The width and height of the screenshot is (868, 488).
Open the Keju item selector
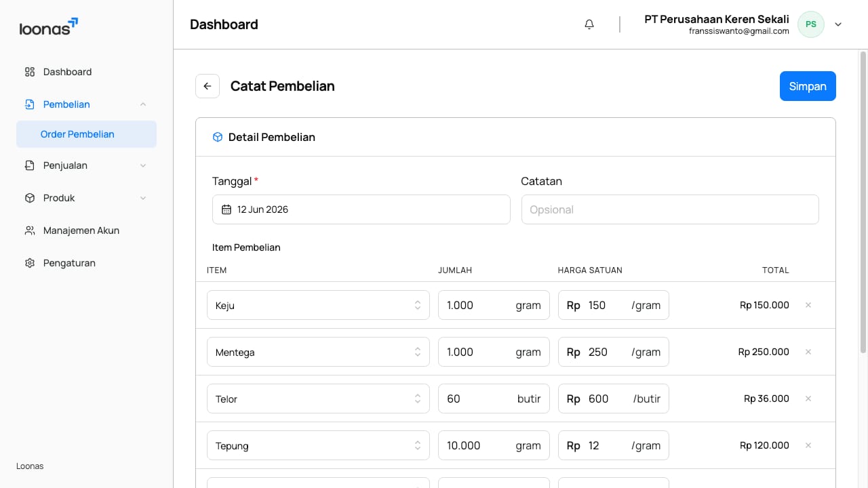[318, 305]
